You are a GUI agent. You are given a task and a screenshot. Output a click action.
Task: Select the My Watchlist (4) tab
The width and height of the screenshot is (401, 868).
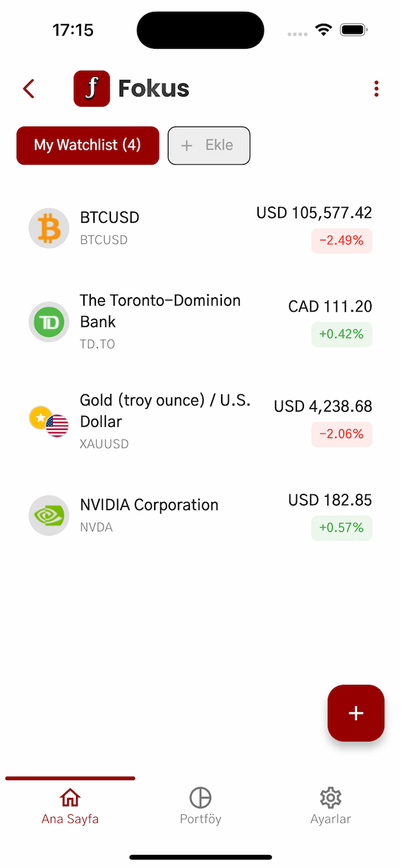(87, 145)
